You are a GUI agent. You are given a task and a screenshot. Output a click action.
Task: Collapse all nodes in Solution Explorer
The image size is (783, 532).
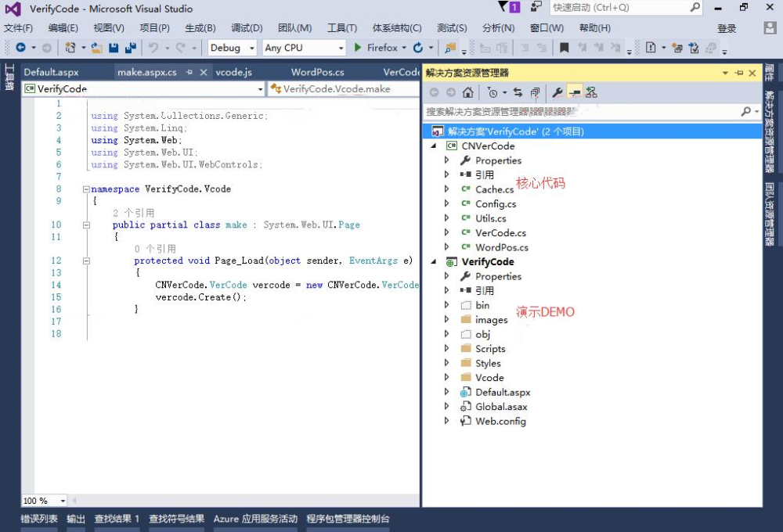535,92
